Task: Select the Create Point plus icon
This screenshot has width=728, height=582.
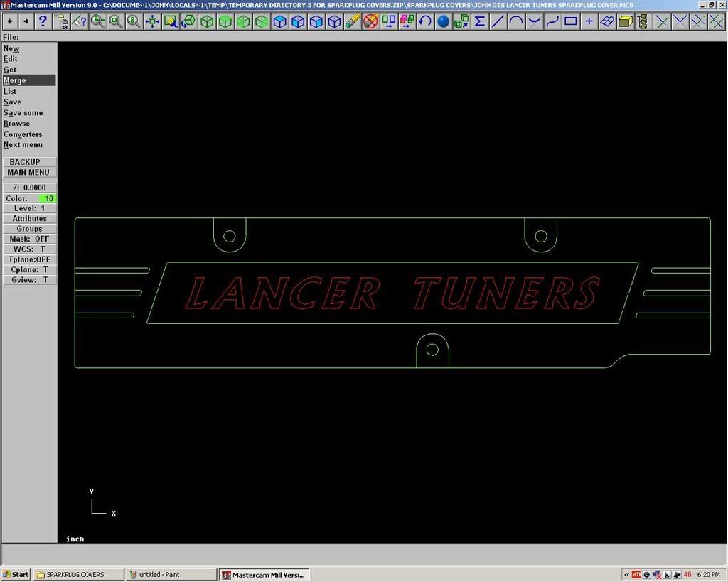Action: (x=589, y=21)
